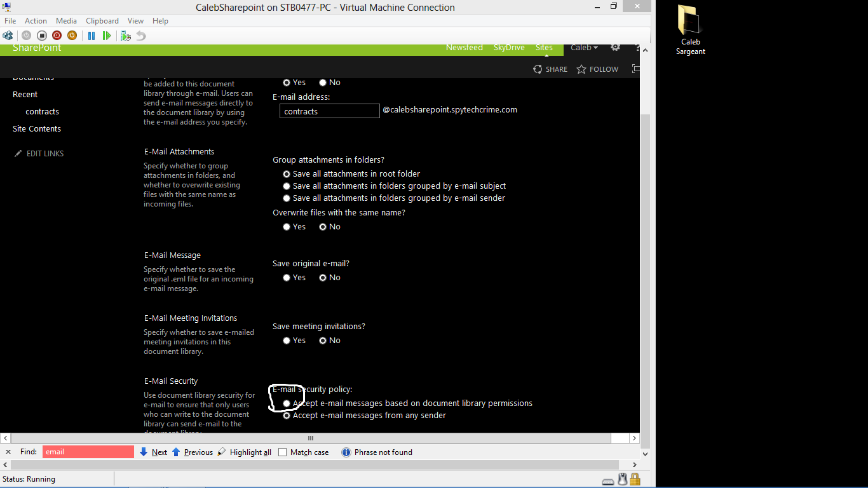868x488 pixels.
Task: Click the blue down-arrow Next icon
Action: tap(144, 452)
